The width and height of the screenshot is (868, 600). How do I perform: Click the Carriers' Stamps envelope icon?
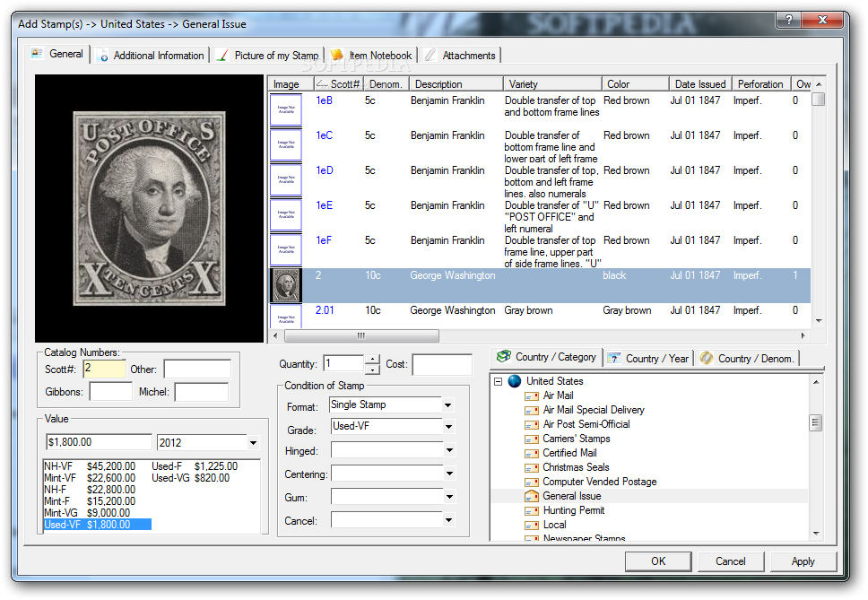tap(532, 439)
